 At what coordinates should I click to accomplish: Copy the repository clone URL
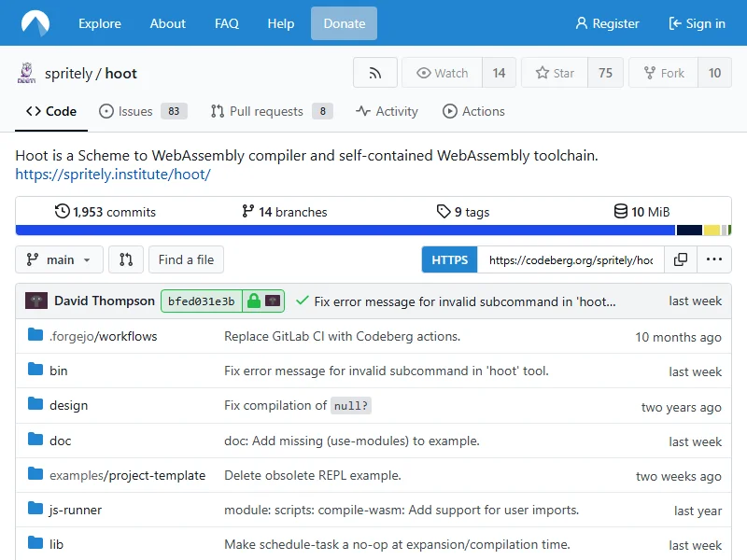point(681,259)
